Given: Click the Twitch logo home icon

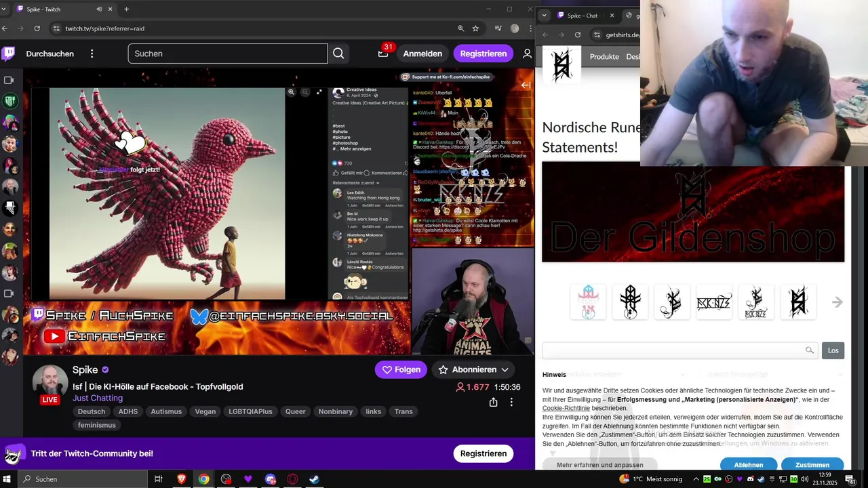Looking at the screenshot, I should click(8, 54).
